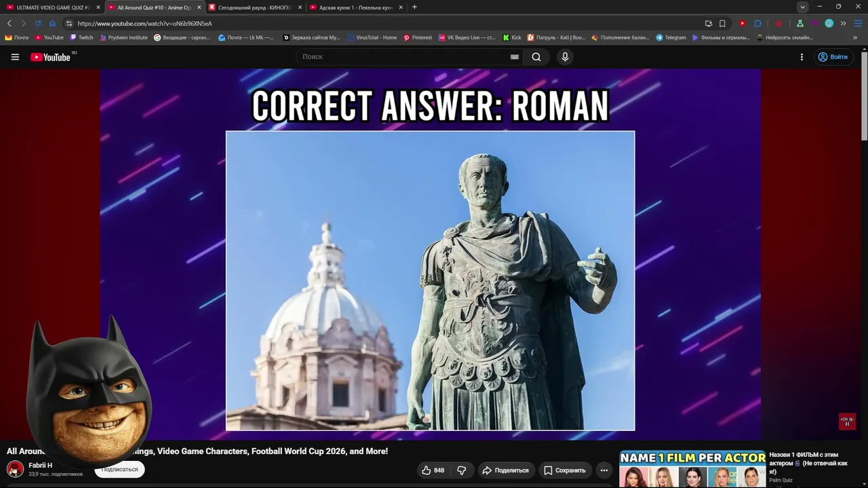Open the Фильмы и сериалы bookmark
Image resolution: width=868 pixels, height=488 pixels.
(721, 37)
